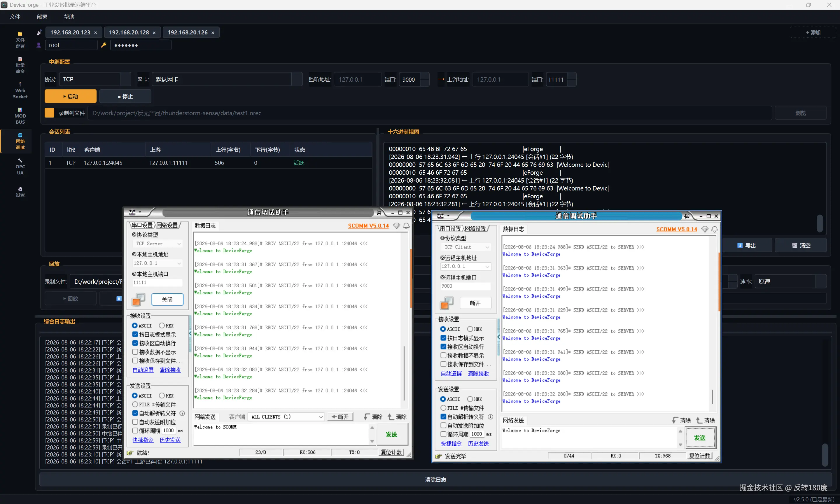The width and height of the screenshot is (840, 504).
Task: Click the connection icon beside 断开 button in right SCOMM window
Action: [x=447, y=303]
